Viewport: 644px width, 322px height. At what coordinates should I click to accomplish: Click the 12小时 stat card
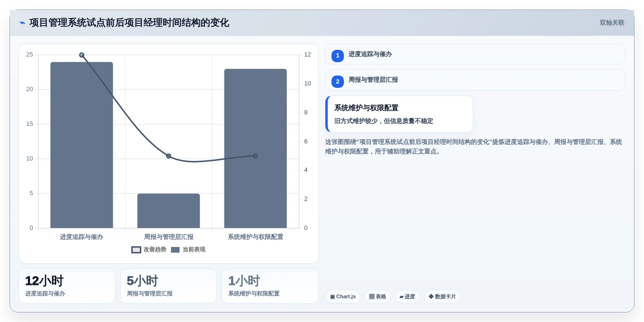pos(67,286)
